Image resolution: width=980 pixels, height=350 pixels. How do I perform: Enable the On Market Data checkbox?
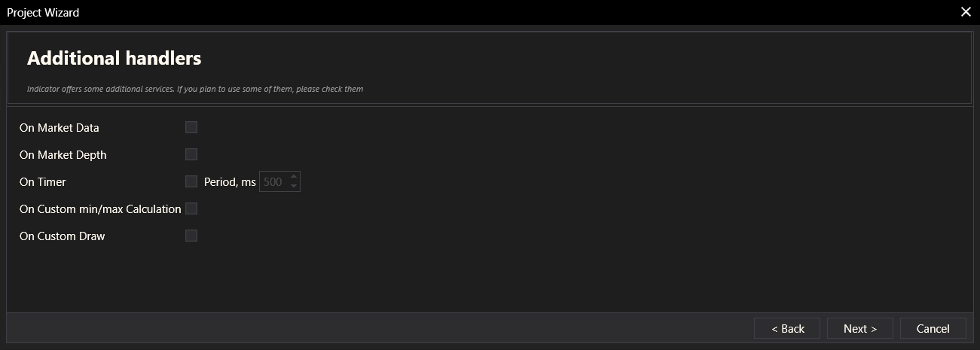191,127
